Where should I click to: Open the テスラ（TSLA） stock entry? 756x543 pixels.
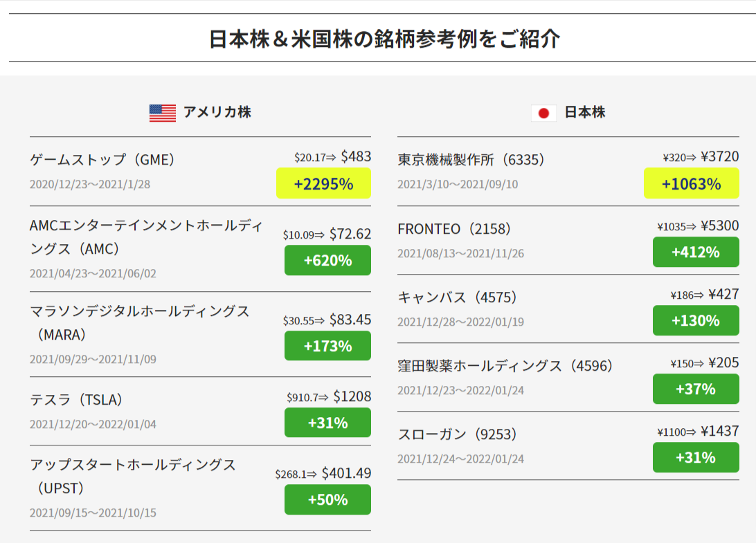(x=76, y=399)
